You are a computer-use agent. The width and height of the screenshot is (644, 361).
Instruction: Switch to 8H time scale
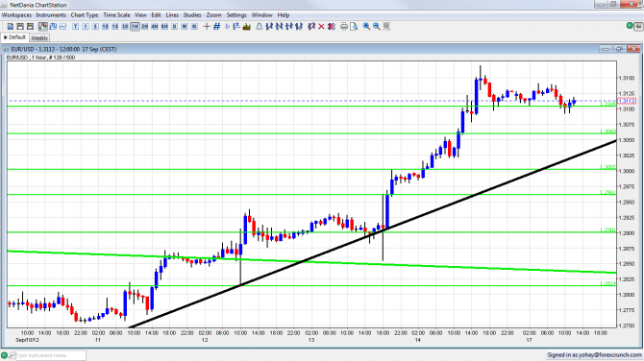coord(164,26)
